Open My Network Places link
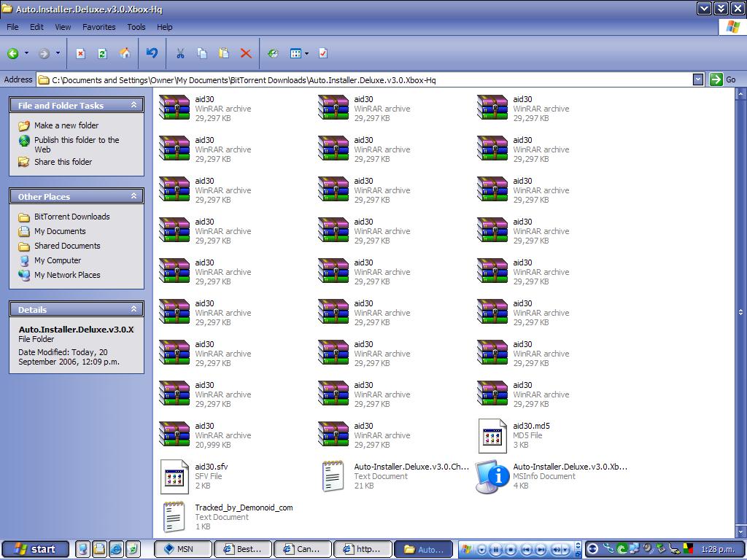747x560 pixels. [x=67, y=275]
